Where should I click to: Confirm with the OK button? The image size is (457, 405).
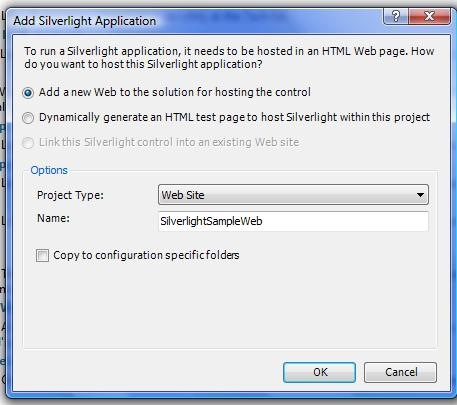319,372
